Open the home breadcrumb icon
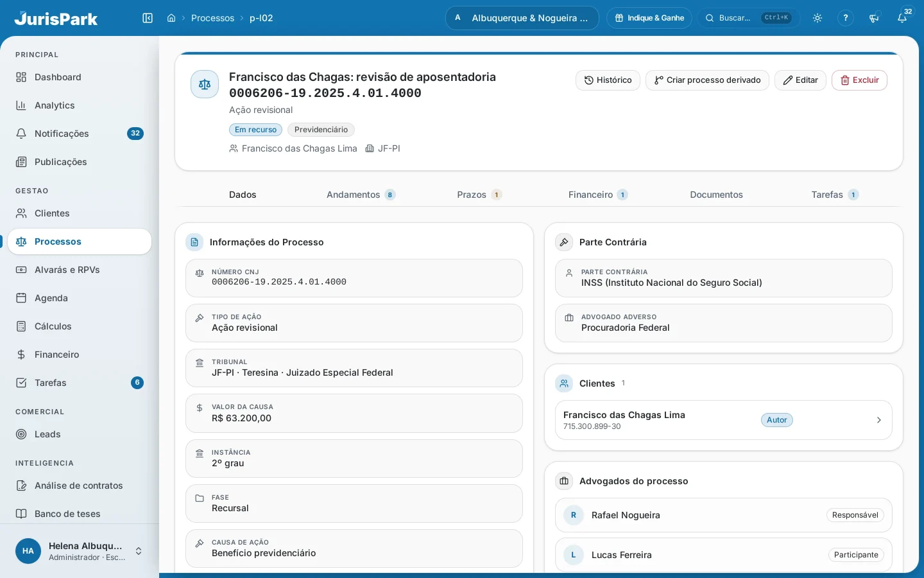 point(171,18)
